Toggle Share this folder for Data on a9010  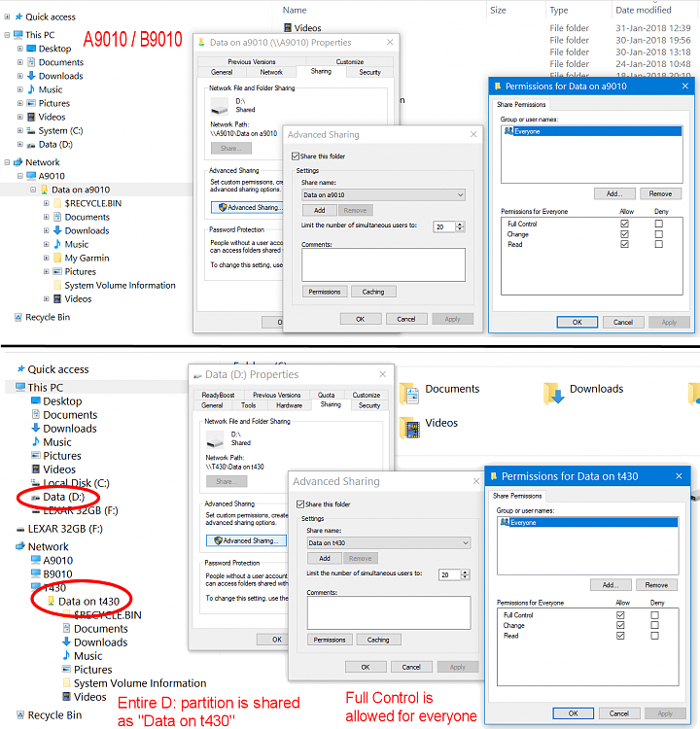point(296,156)
